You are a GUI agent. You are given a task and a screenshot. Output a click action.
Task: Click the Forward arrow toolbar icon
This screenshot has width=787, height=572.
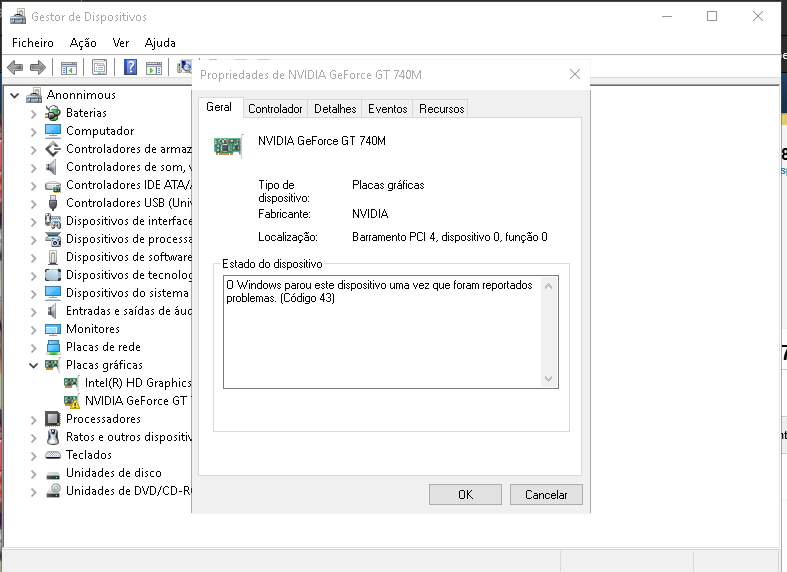click(x=38, y=67)
